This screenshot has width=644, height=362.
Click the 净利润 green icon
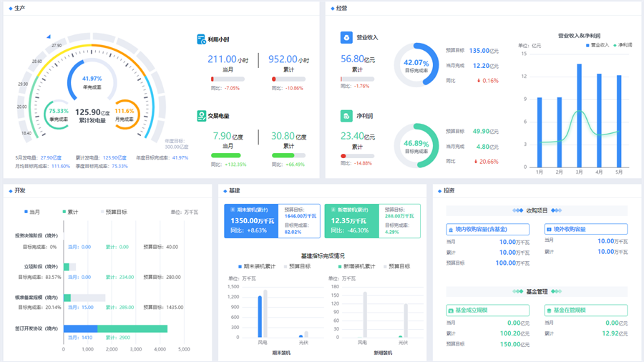(346, 116)
